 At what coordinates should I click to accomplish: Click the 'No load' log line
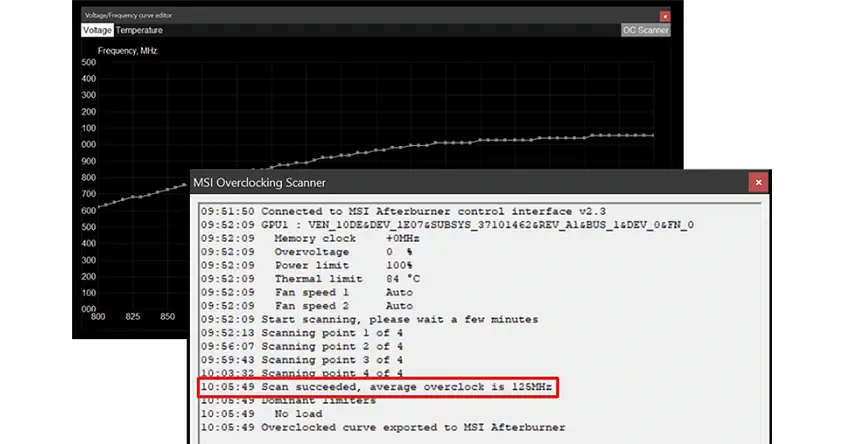(x=262, y=414)
